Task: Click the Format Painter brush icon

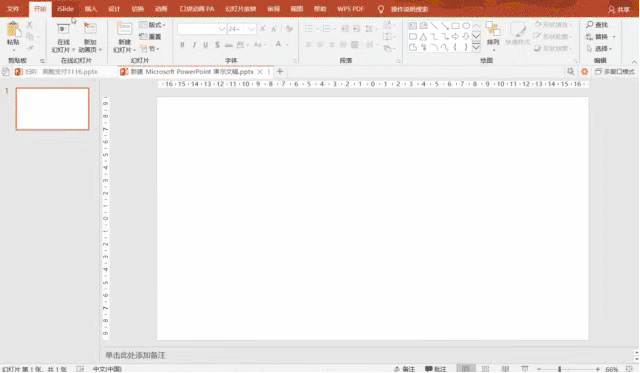Action: pos(31,48)
